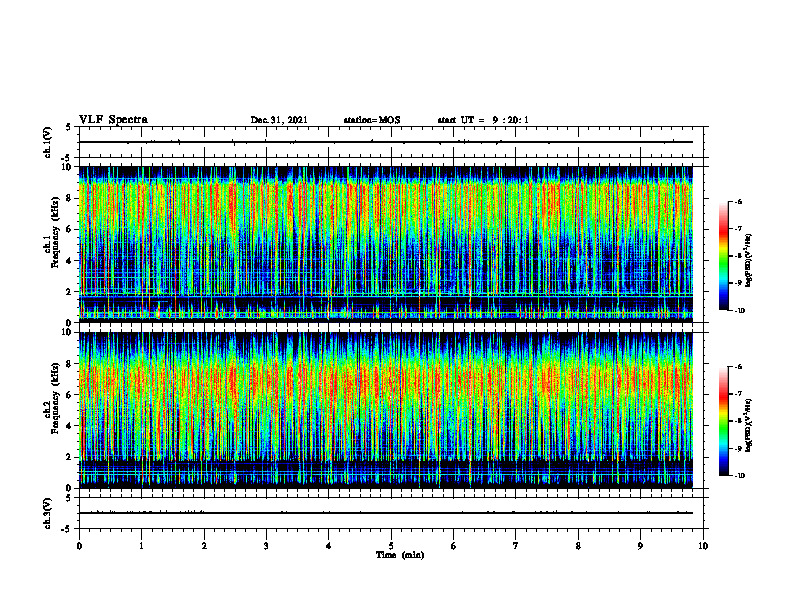Click the "2" kHz tick on ch.1 frequency axis
The width and height of the screenshot is (792, 612).
[70, 292]
